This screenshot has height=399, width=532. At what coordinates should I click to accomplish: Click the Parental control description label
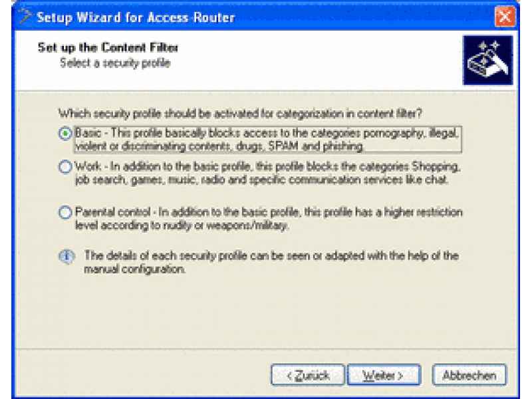(269, 219)
